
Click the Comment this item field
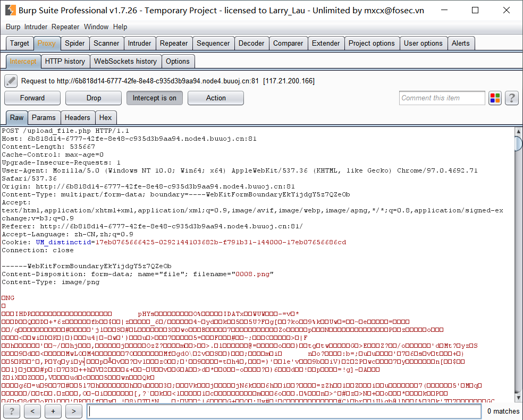tap(442, 98)
